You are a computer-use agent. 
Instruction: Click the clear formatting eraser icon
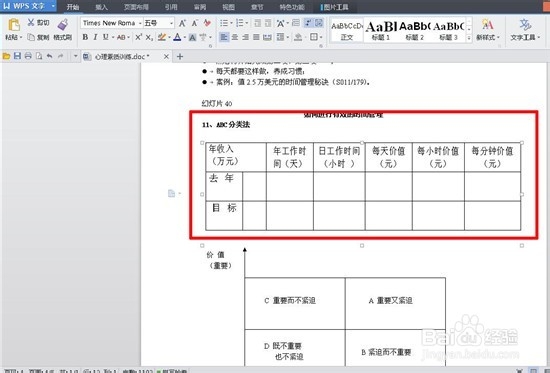coord(207,23)
